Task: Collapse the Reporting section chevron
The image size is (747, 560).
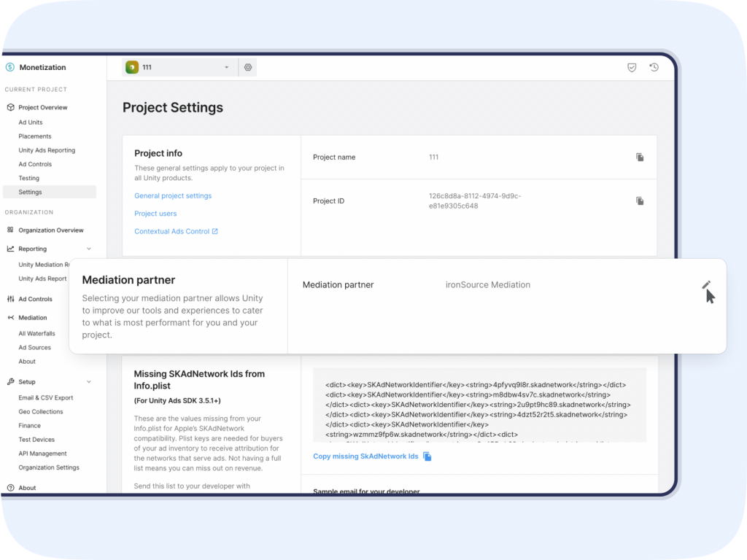Action: [x=89, y=249]
